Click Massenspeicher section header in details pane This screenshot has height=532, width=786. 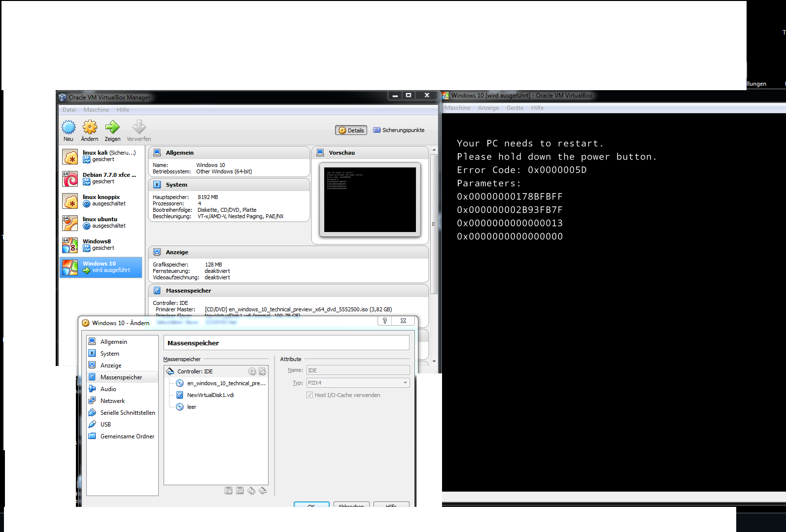tap(288, 291)
